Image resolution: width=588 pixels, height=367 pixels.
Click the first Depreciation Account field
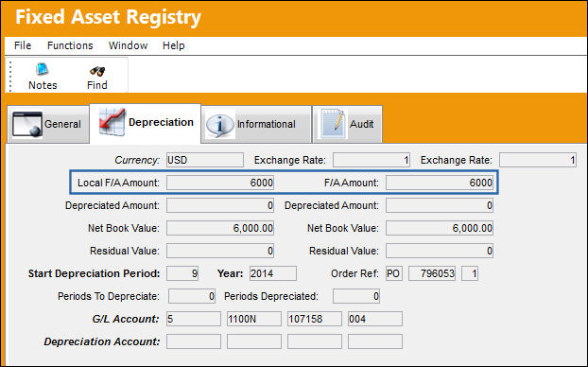pos(194,341)
